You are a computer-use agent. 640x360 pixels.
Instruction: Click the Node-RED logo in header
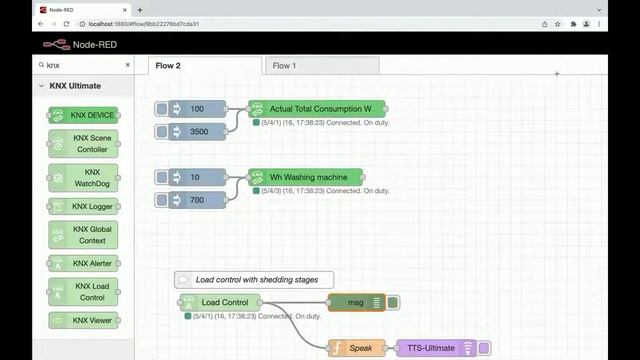(80, 44)
